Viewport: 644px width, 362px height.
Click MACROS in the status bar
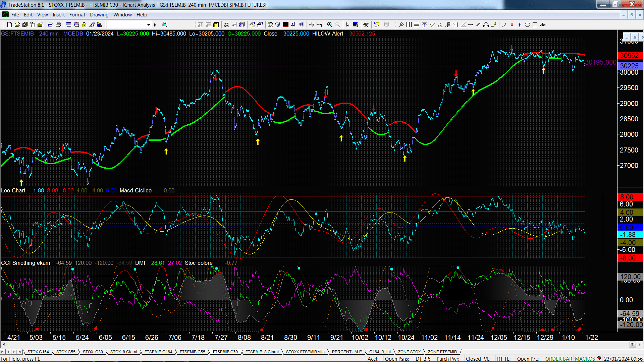click(585, 359)
